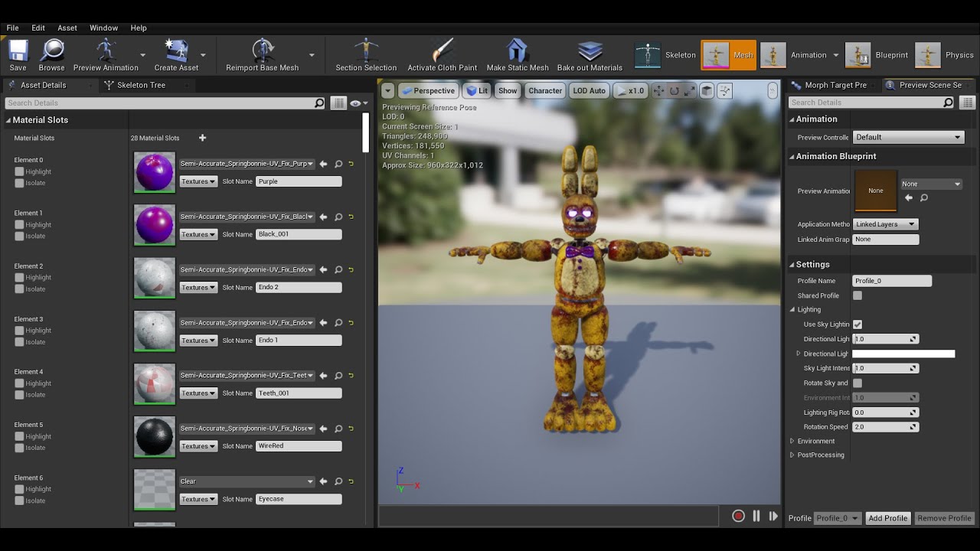980x551 pixels.
Task: Click the Add Profile button
Action: coord(887,518)
